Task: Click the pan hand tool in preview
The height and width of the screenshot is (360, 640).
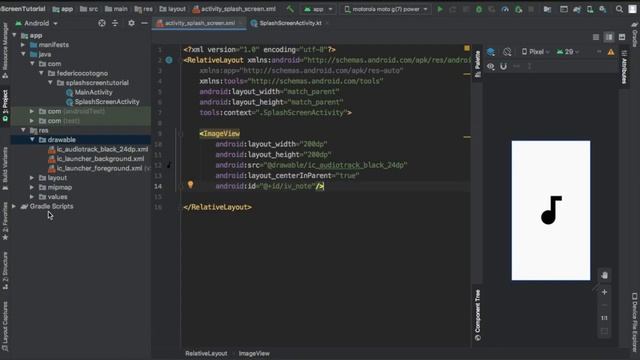Action: 604,275
